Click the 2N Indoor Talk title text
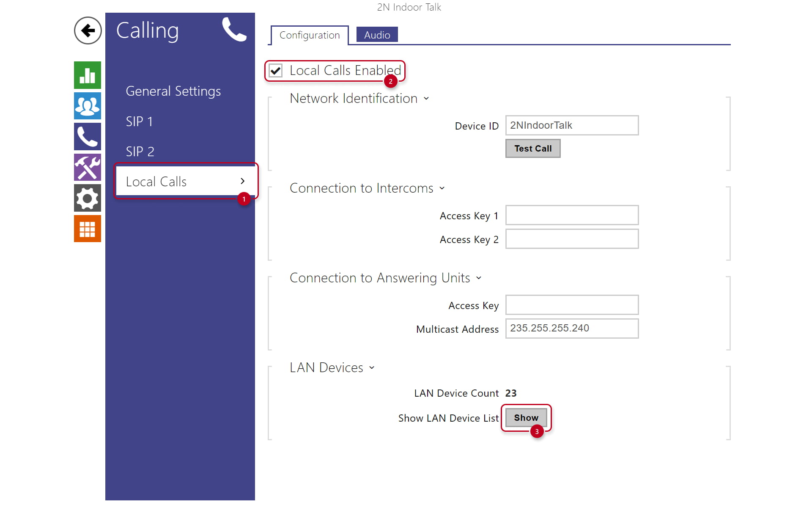The width and height of the screenshot is (812, 508). (409, 7)
